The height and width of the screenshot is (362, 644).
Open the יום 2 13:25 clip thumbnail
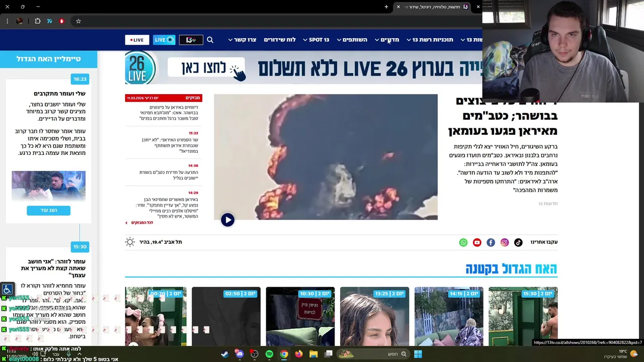[x=374, y=316]
